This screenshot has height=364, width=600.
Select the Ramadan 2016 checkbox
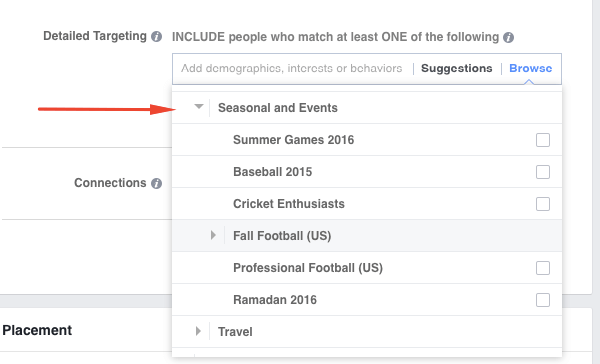pos(543,300)
